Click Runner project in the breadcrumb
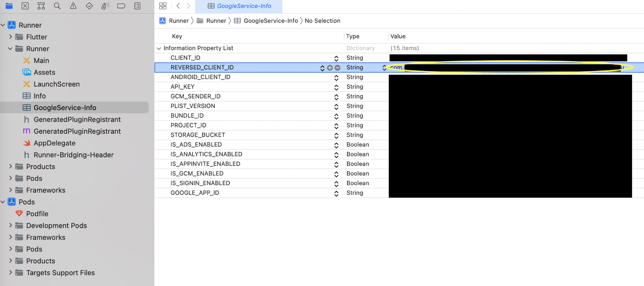Image resolution: width=644 pixels, height=286 pixels. pos(174,21)
